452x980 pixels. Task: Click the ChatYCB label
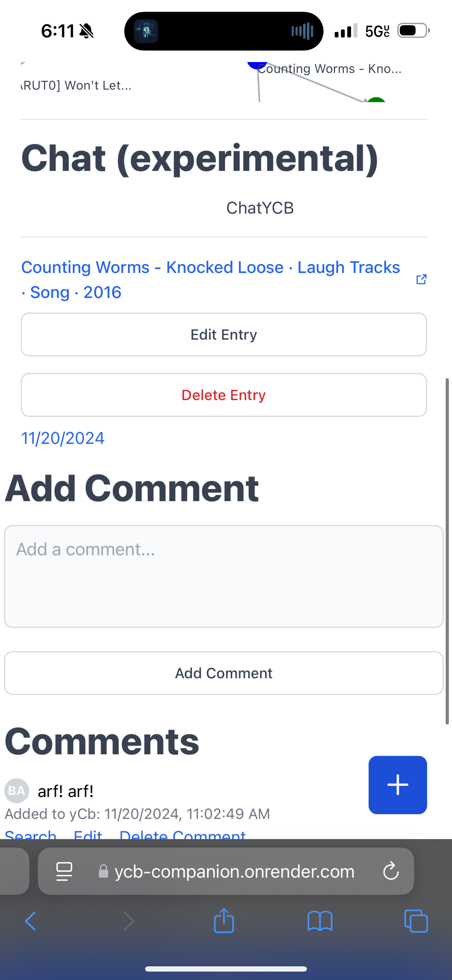click(260, 208)
